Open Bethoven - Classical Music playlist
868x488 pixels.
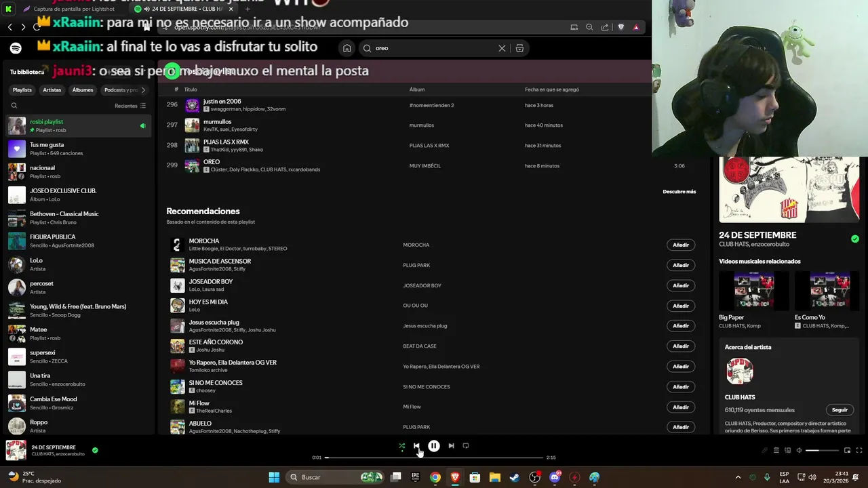pyautogui.click(x=78, y=218)
